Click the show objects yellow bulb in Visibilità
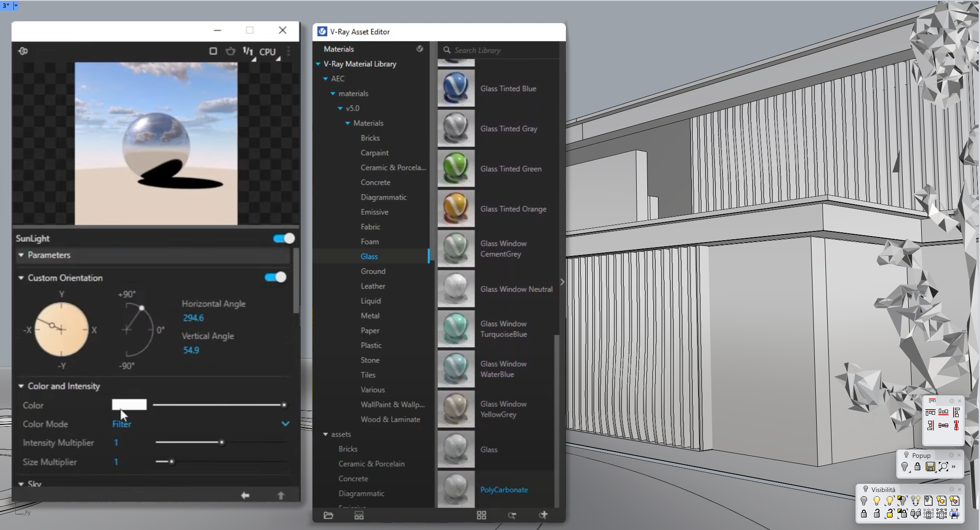This screenshot has width=980, height=530. (877, 500)
